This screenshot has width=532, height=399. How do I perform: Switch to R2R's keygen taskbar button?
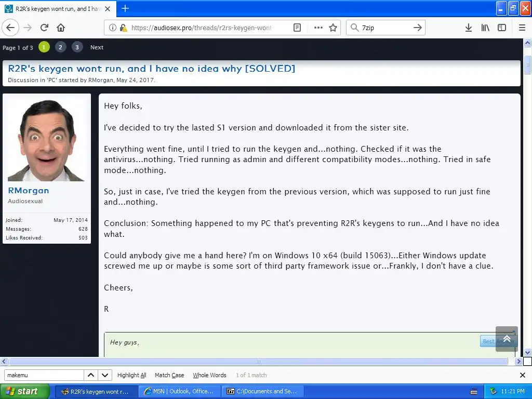pos(96,392)
